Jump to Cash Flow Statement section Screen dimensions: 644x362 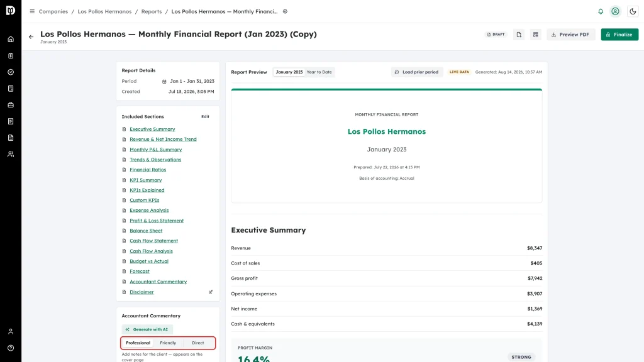point(154,241)
